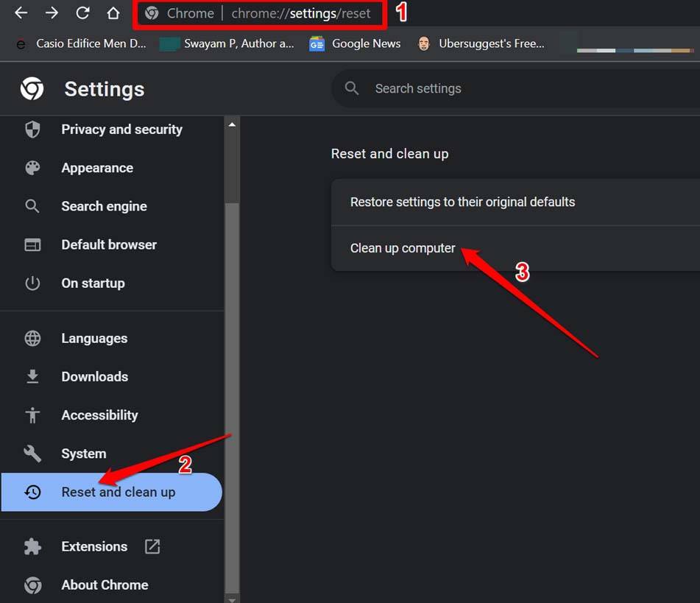Go to the home page icon
The image size is (700, 603).
click(x=113, y=13)
